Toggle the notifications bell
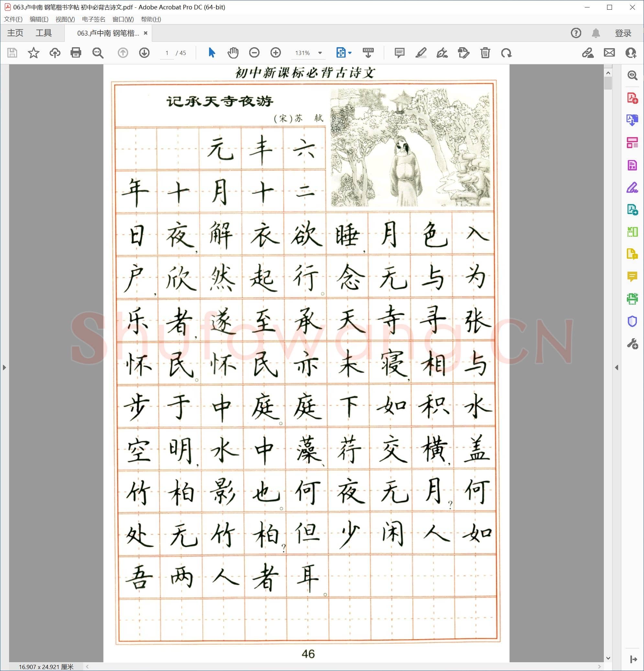This screenshot has height=671, width=644. [x=597, y=33]
